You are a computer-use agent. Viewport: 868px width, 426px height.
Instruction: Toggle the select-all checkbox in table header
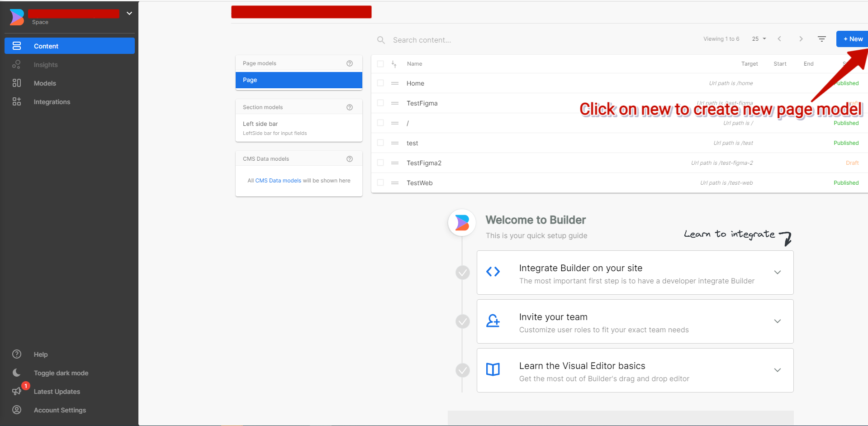coord(380,64)
